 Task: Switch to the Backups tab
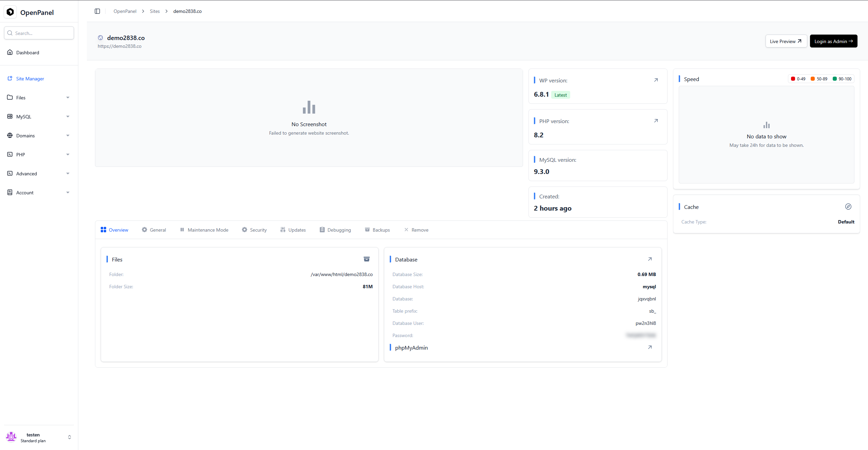[x=377, y=230]
